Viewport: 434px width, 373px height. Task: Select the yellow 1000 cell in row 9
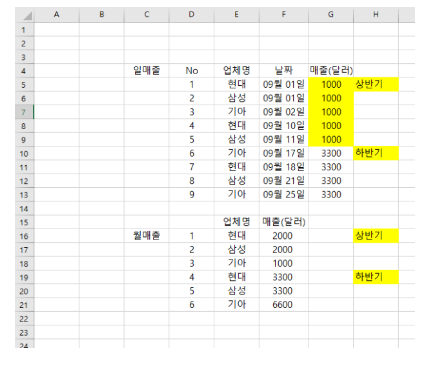pyautogui.click(x=331, y=140)
